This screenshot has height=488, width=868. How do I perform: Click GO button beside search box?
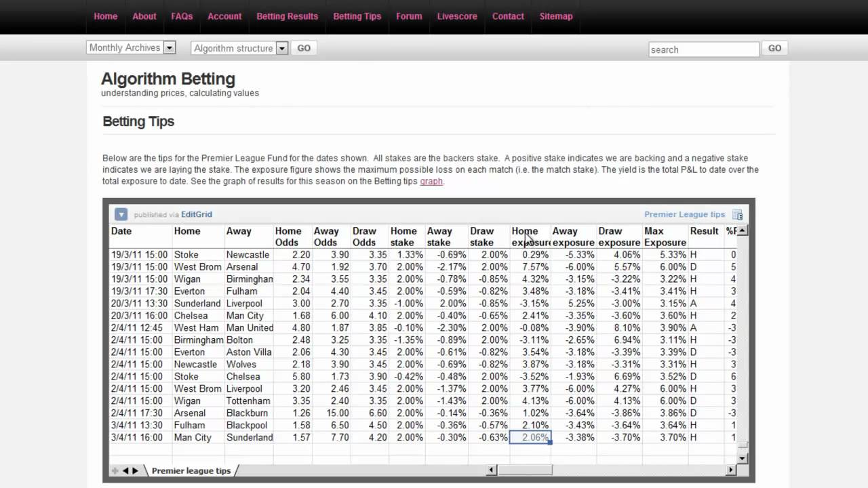click(775, 48)
